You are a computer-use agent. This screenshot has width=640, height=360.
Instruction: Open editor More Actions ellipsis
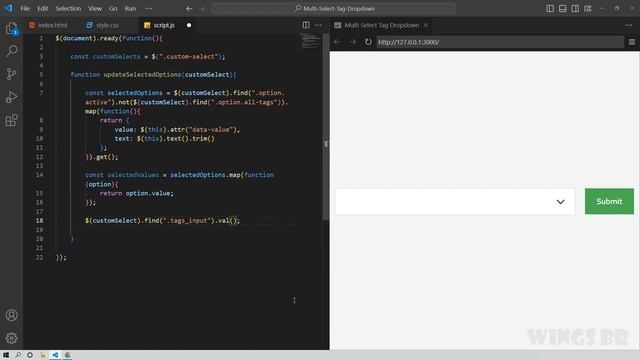318,25
